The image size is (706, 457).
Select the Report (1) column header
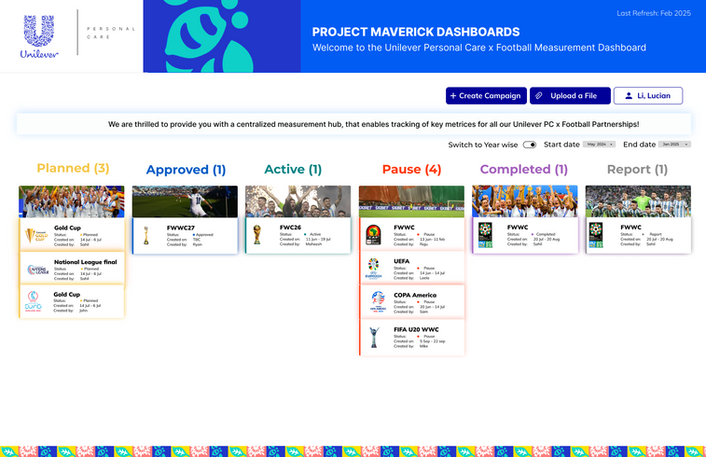[637, 169]
